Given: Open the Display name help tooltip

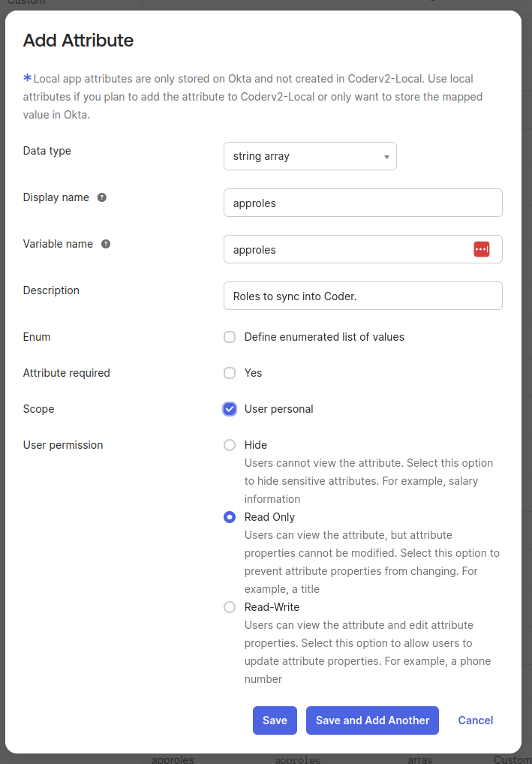Looking at the screenshot, I should click(101, 197).
